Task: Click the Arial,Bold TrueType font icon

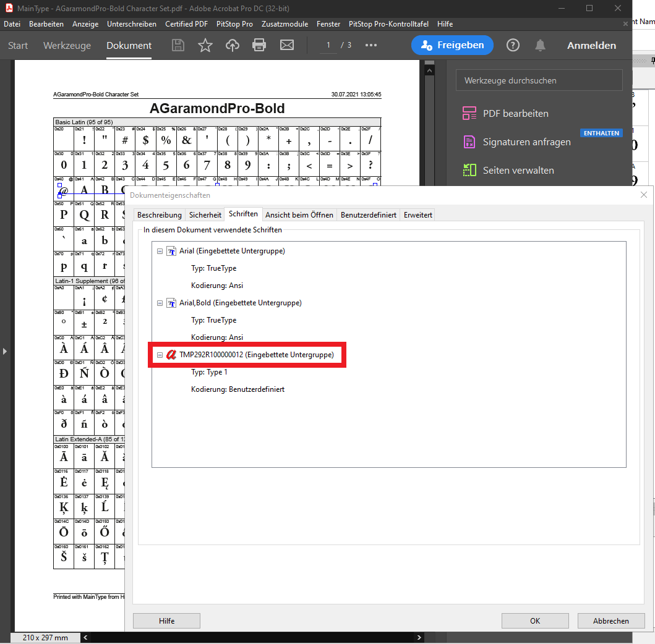Action: click(x=171, y=303)
